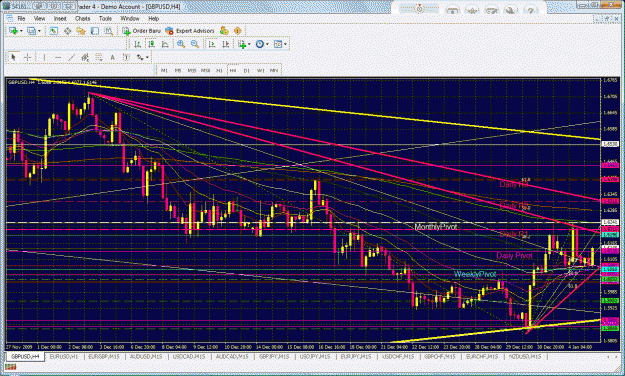The image size is (625, 376).
Task: Select the equidistant channel tool
Action: coord(85,58)
